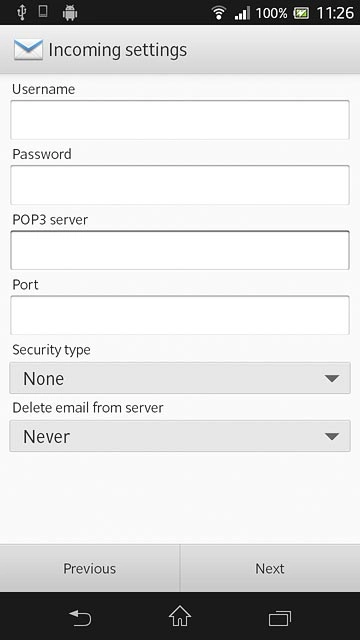Open the Delete email from server dropdown
This screenshot has width=360, height=640.
(180, 436)
